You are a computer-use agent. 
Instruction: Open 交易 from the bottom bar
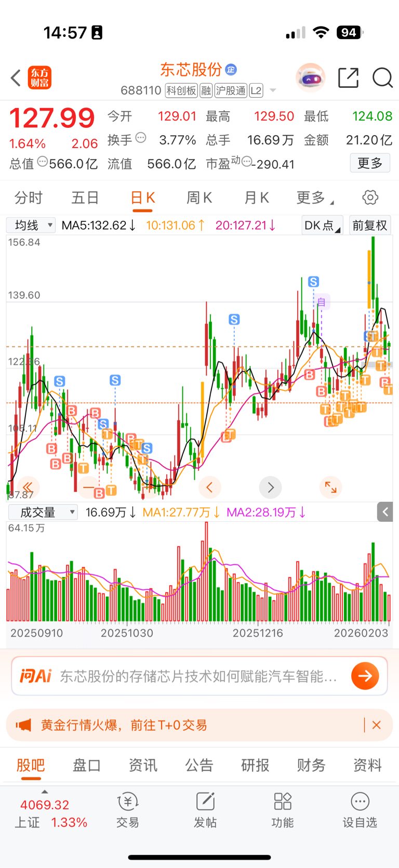pyautogui.click(x=127, y=810)
